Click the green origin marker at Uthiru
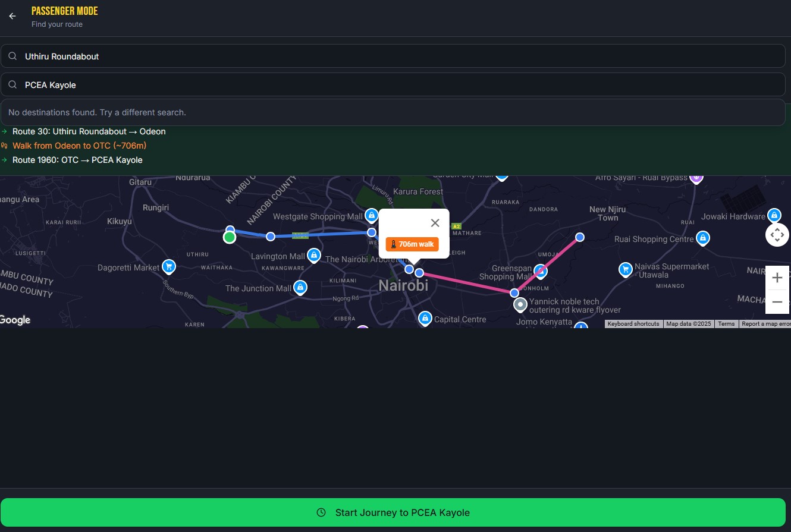 point(230,238)
